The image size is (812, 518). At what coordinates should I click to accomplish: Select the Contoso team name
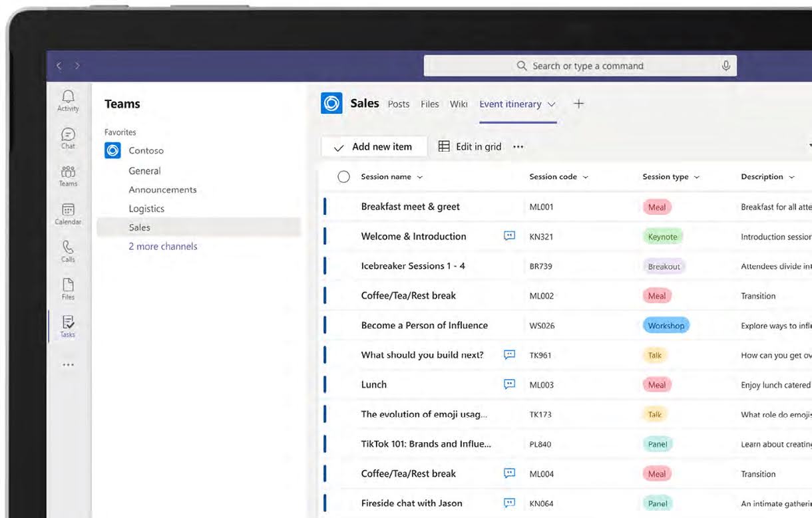(x=146, y=150)
